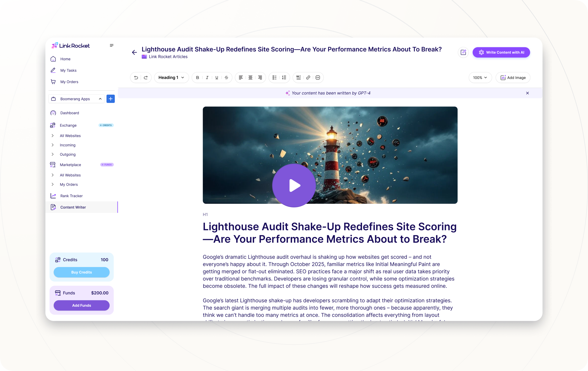Center align the text
Screen dimensions: 588x371
tap(250, 78)
